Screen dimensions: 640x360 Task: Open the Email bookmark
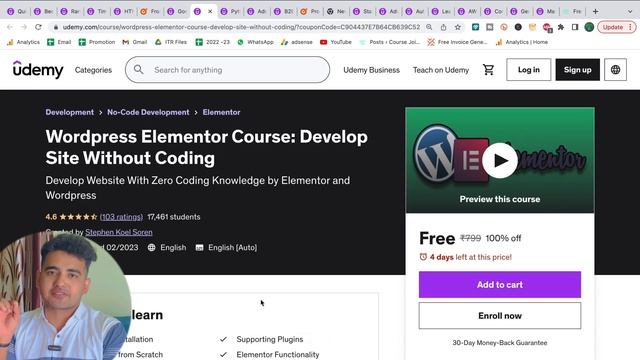coord(59,42)
